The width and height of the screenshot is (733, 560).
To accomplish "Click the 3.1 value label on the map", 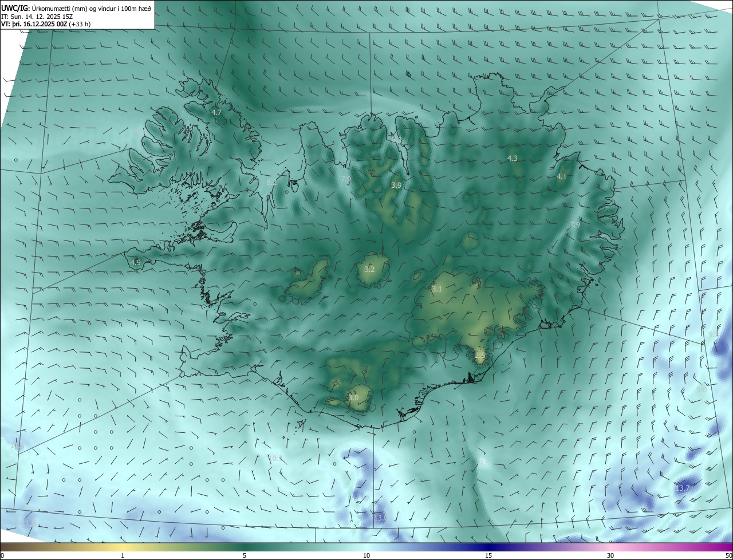I will coord(437,289).
